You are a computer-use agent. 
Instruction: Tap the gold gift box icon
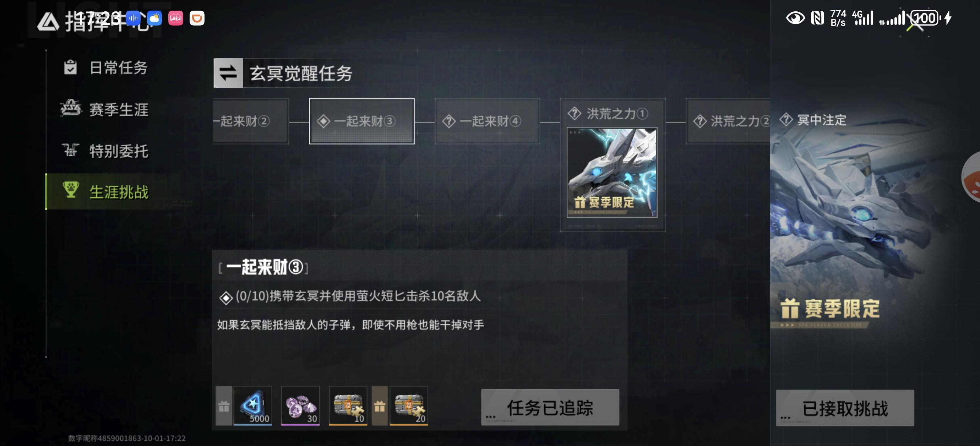pos(380,406)
